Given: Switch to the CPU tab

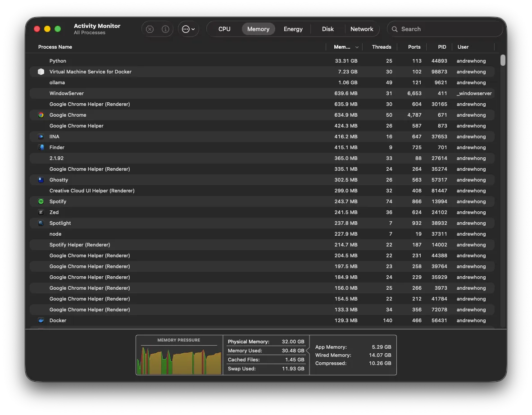Looking at the screenshot, I should point(224,29).
